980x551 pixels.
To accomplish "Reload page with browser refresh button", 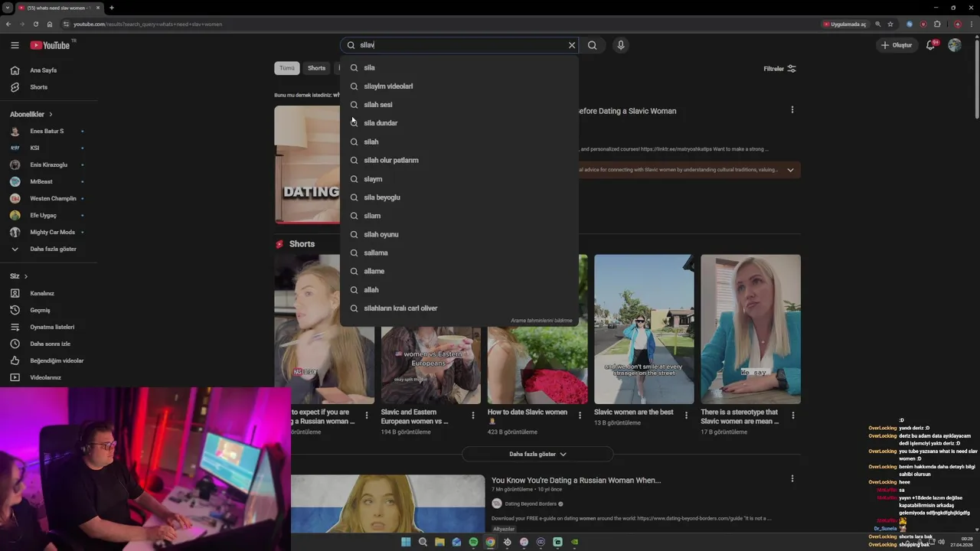I will pos(35,24).
